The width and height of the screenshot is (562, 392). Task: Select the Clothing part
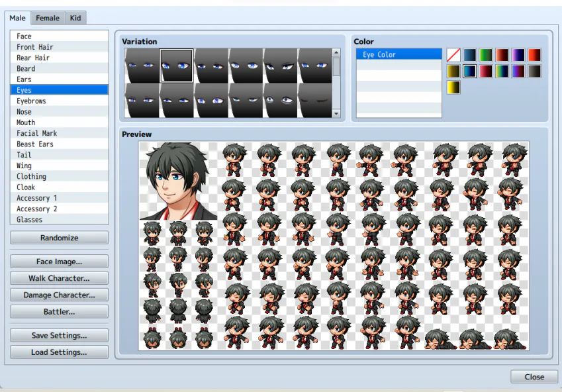(x=60, y=176)
